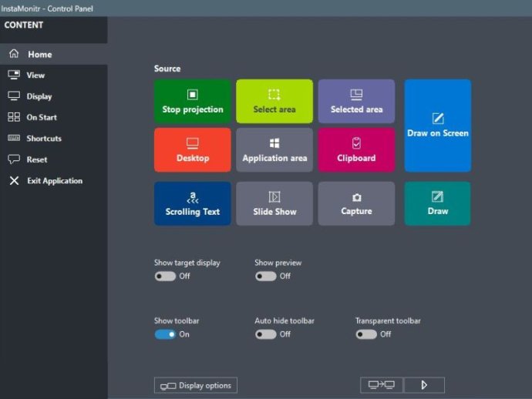Select Reset in the sidebar
532x399 pixels.
pyautogui.click(x=54, y=159)
